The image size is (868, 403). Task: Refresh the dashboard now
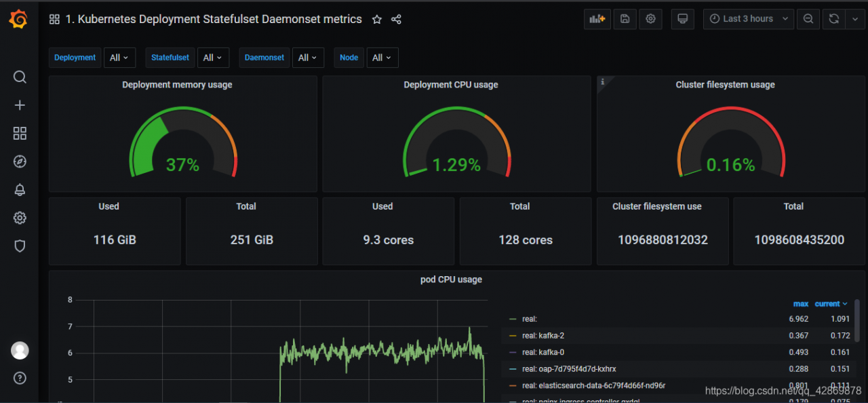(x=834, y=19)
